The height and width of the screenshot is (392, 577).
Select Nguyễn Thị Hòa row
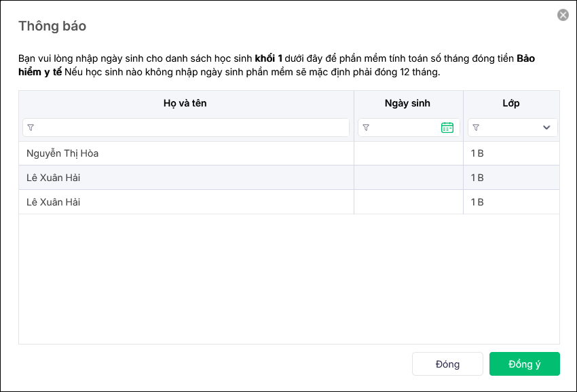tap(62, 153)
